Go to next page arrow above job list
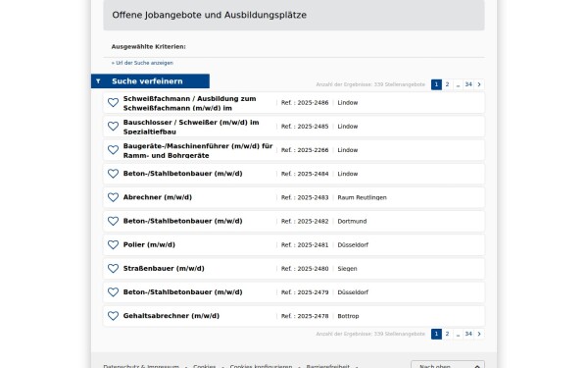Image resolution: width=588 pixels, height=368 pixels. coord(479,84)
